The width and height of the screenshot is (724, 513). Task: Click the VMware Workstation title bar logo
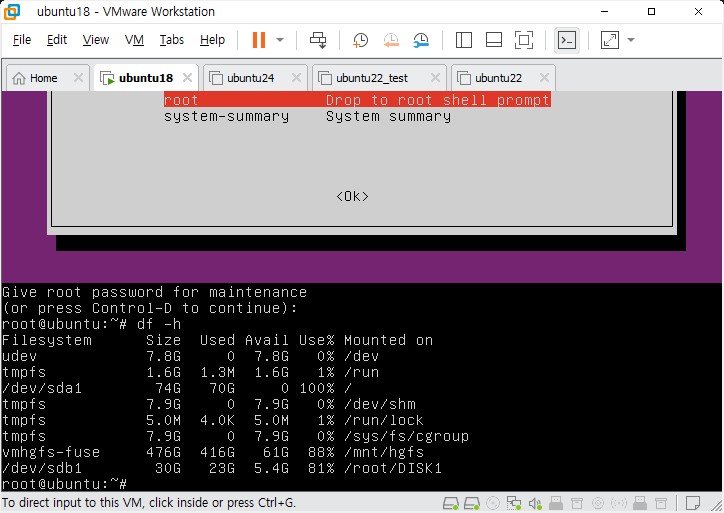pos(12,12)
